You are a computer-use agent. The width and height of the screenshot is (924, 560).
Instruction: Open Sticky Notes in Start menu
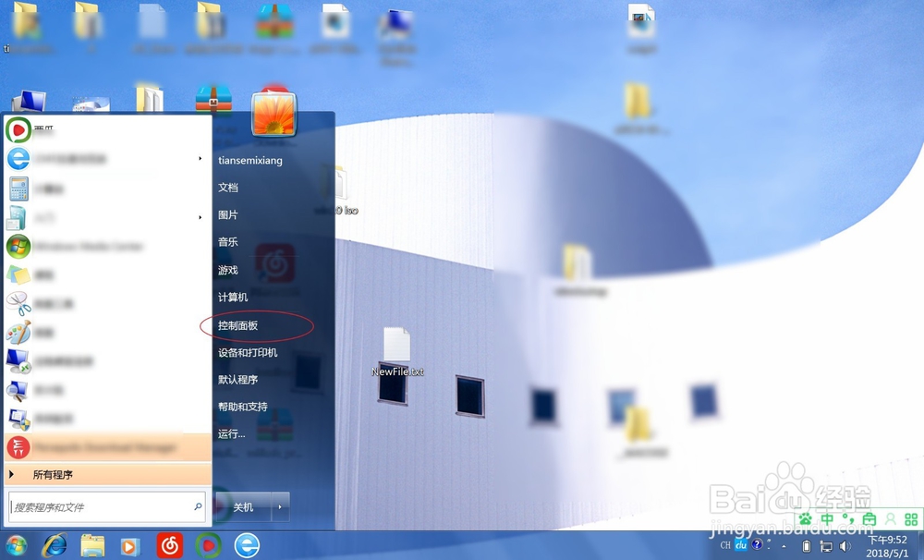pyautogui.click(x=107, y=274)
